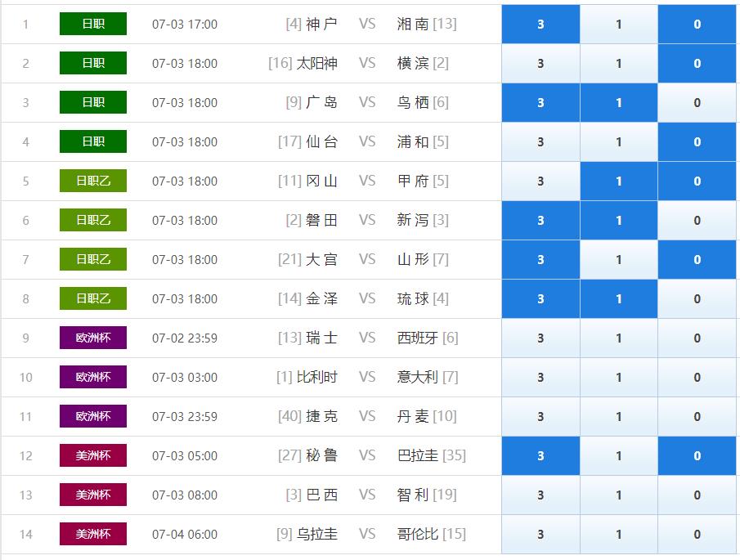Deselect option 3 for 神户 vs 湘南
The height and width of the screenshot is (560, 740).
tap(540, 25)
